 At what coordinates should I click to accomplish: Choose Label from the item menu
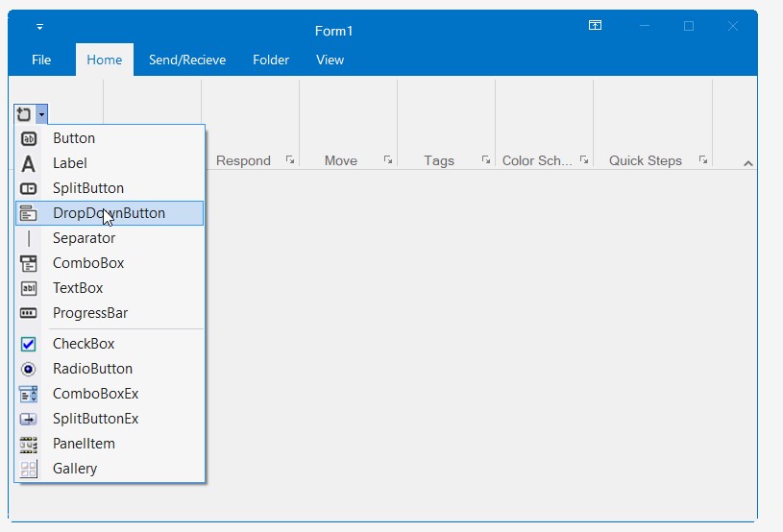110,163
